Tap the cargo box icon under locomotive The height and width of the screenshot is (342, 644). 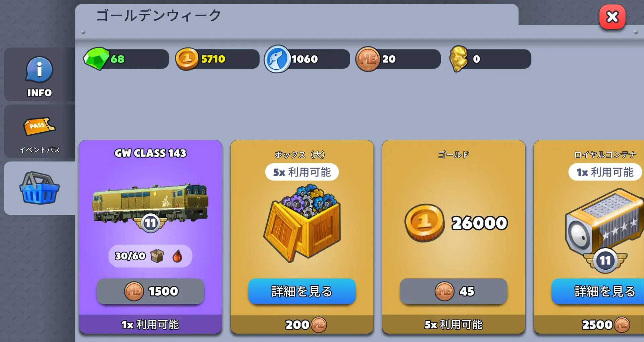[157, 256]
